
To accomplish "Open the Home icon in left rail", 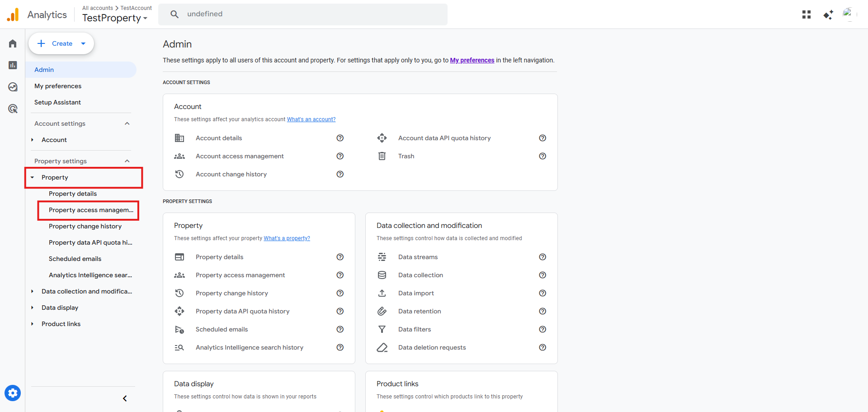I will (x=13, y=43).
